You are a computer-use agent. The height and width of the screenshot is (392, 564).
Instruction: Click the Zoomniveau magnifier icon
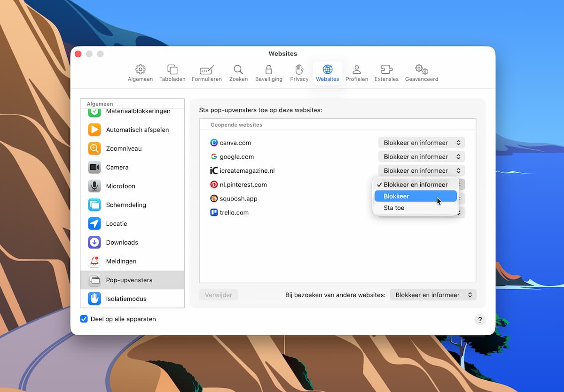(x=94, y=148)
